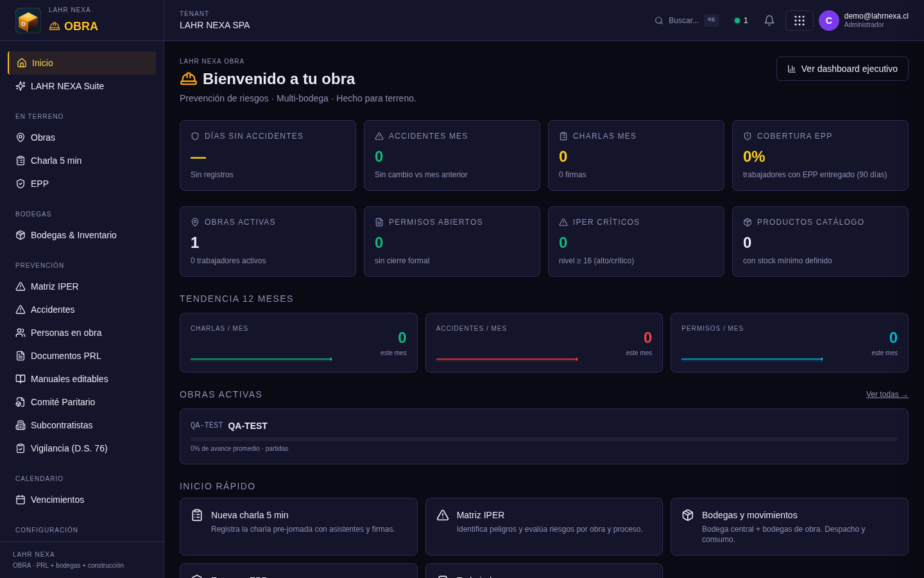Open Bodegas & Inventario in the sidebar
The image size is (924, 578).
click(x=82, y=235)
